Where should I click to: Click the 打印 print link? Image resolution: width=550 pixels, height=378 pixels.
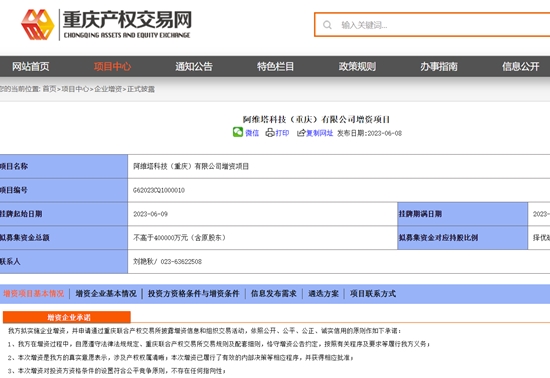tap(282, 133)
